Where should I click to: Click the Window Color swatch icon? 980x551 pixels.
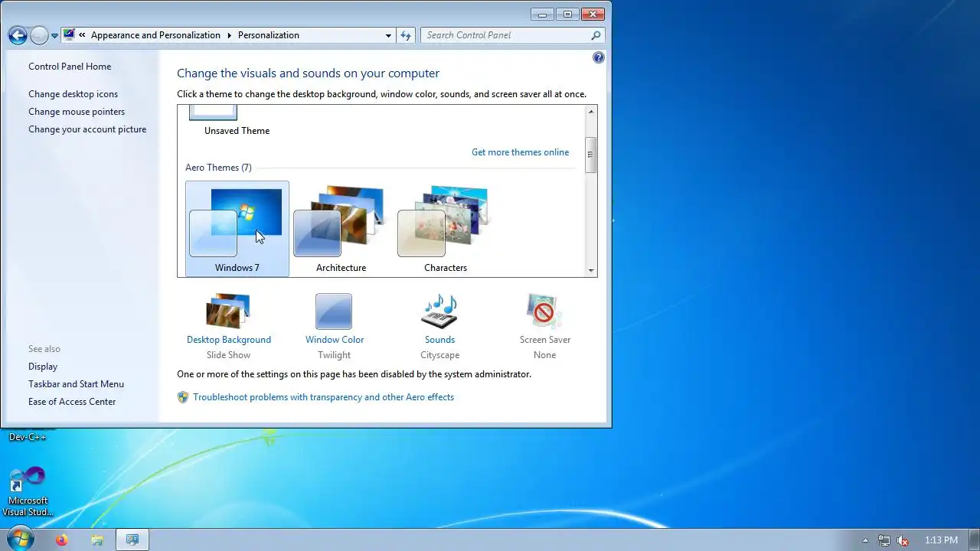[x=334, y=311]
